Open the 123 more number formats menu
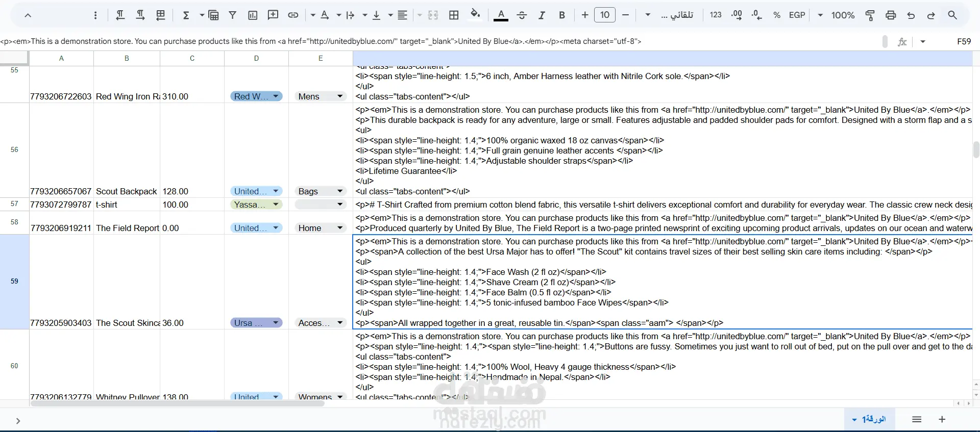980x432 pixels. coord(716,15)
